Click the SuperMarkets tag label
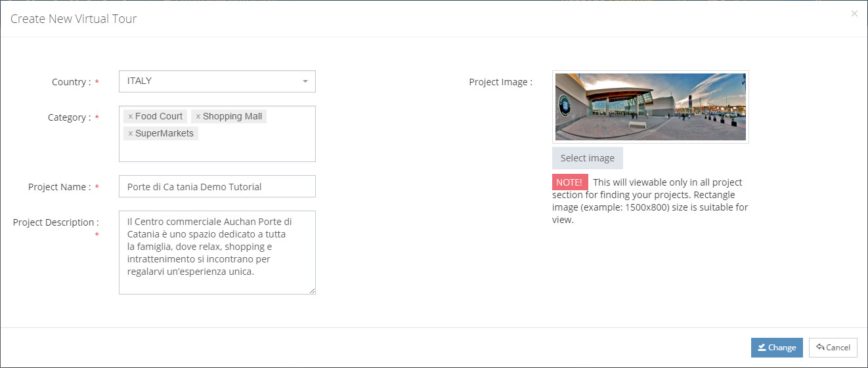The height and width of the screenshot is (368, 868). 164,133
